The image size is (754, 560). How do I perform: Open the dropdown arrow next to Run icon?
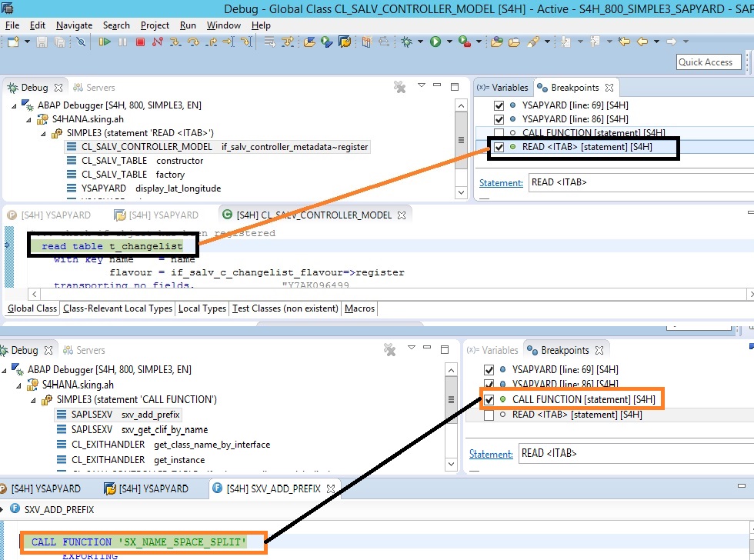pyautogui.click(x=449, y=42)
